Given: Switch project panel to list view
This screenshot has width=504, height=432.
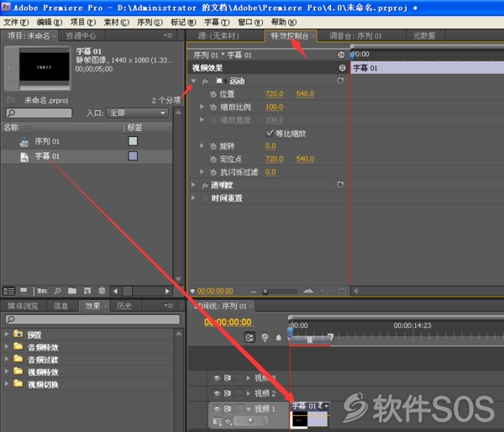Looking at the screenshot, I should [9, 291].
